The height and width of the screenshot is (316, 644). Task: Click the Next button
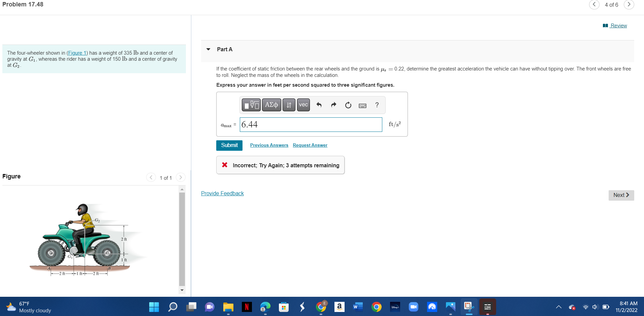pyautogui.click(x=621, y=195)
